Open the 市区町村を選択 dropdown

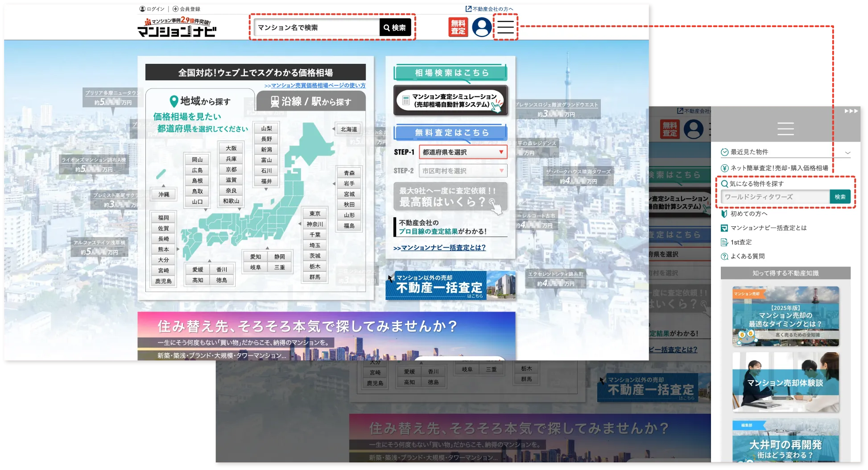coord(463,171)
